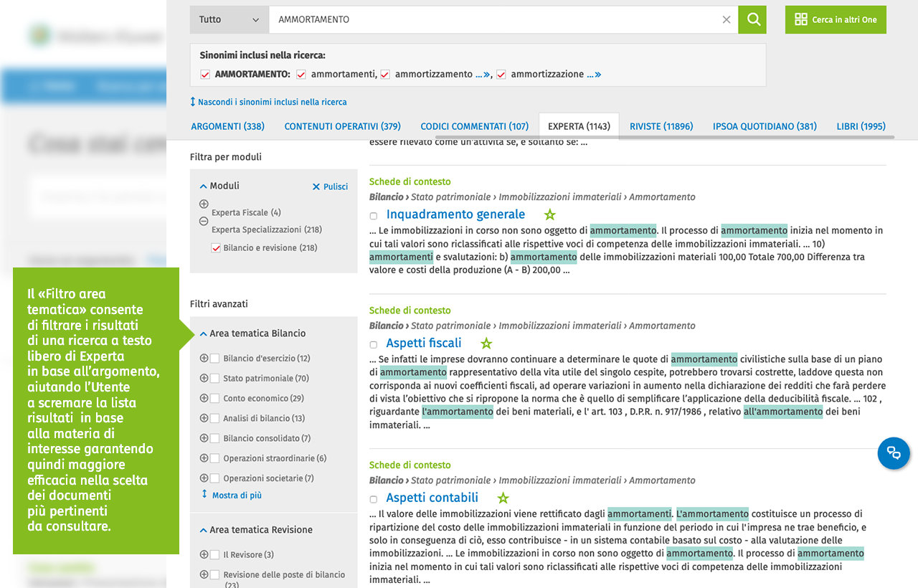Open the blue floating chat button

point(894,453)
